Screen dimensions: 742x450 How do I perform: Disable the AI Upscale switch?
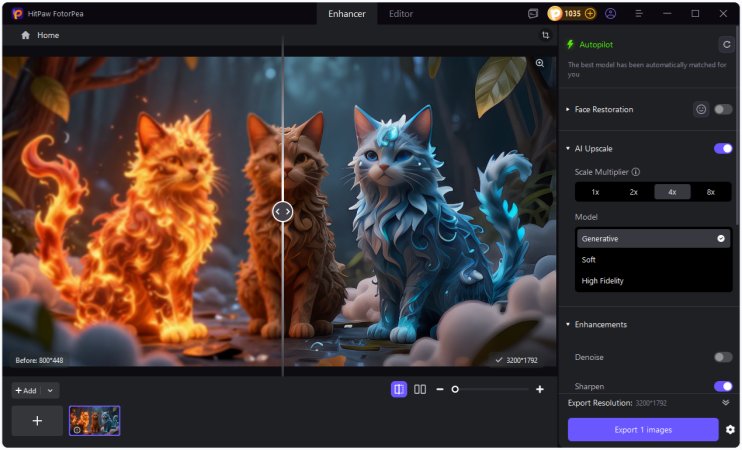[x=723, y=149]
